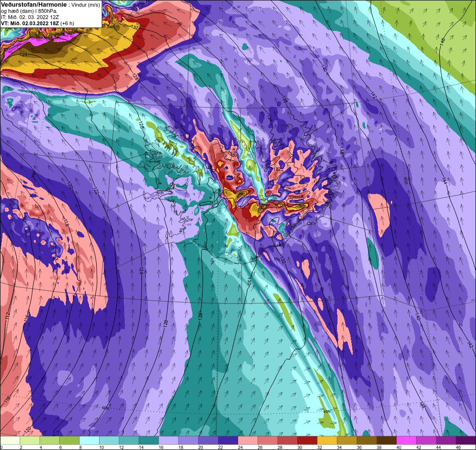
Task: Click the yellow 32–34 m/s legend swatch
Action: [327, 440]
